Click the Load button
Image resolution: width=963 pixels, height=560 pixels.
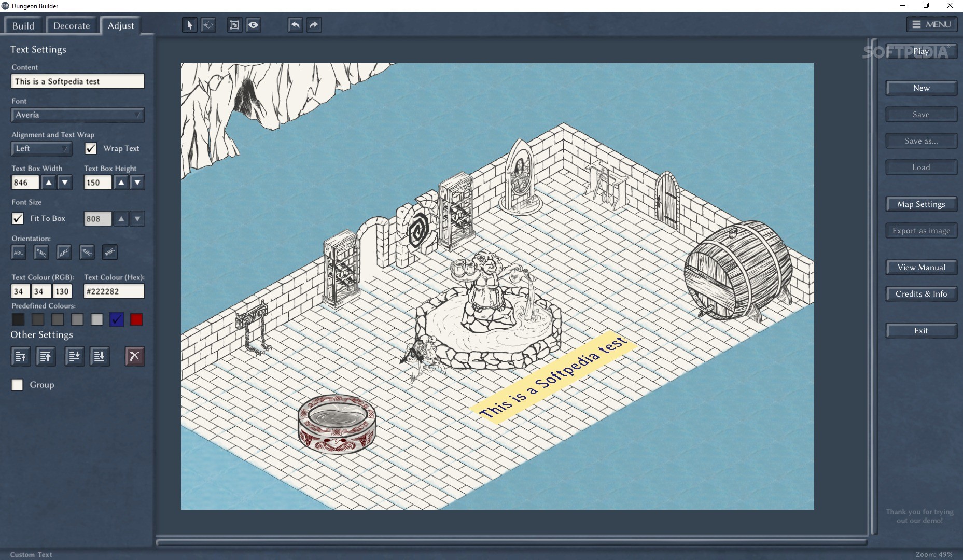pos(921,167)
